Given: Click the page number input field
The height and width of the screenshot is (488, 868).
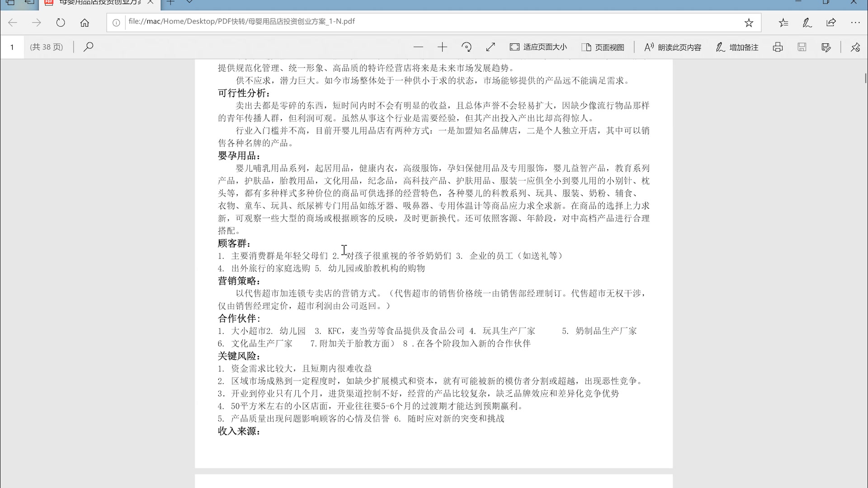Looking at the screenshot, I should [x=12, y=47].
